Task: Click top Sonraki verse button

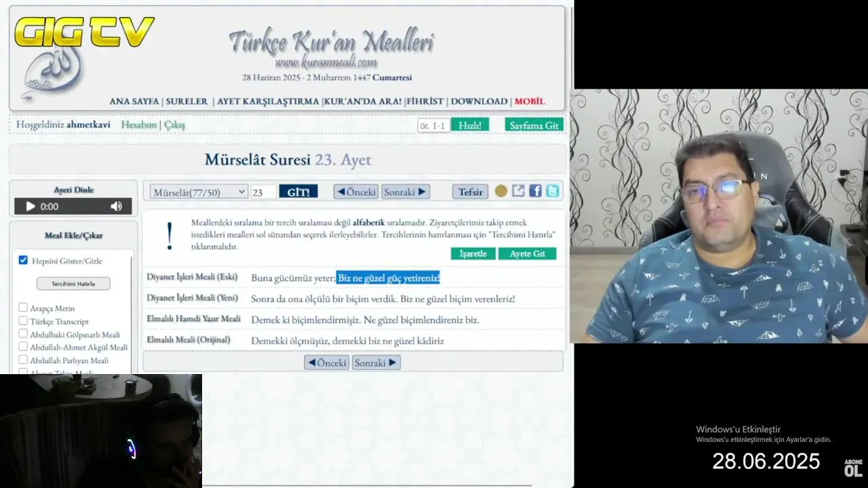Action: pyautogui.click(x=406, y=192)
